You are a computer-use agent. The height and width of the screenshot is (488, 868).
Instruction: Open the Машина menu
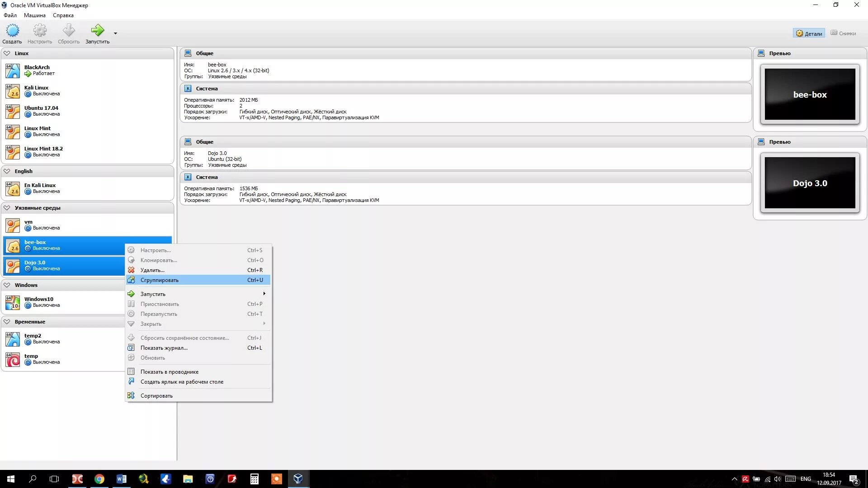tap(35, 15)
